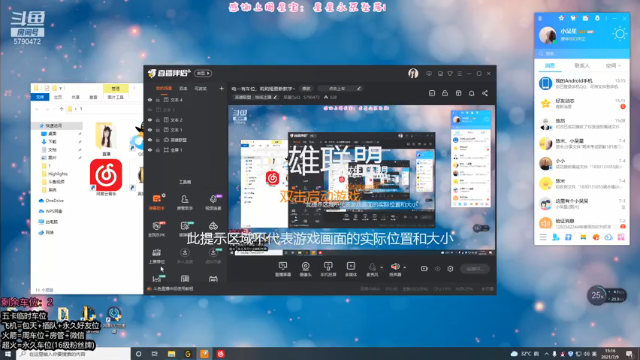Screen dimensions: 640x360
Task: Add a 直播屏幕 screen capture source
Action: tap(282, 269)
